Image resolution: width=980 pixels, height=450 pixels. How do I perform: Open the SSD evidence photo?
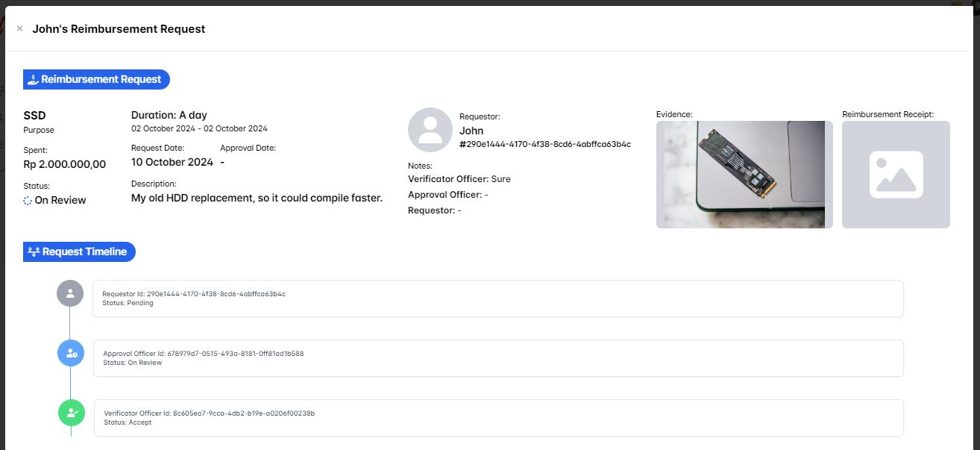[744, 174]
